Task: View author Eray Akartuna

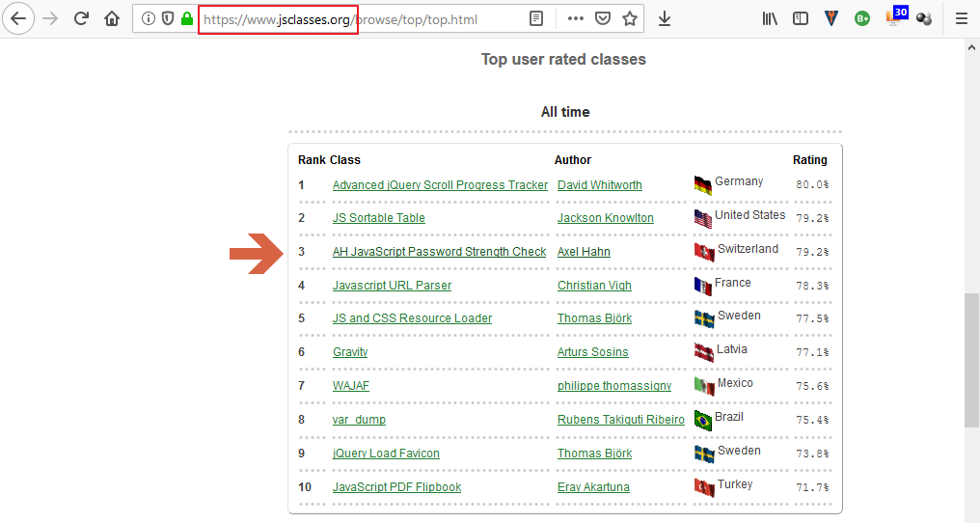Action: click(x=594, y=487)
